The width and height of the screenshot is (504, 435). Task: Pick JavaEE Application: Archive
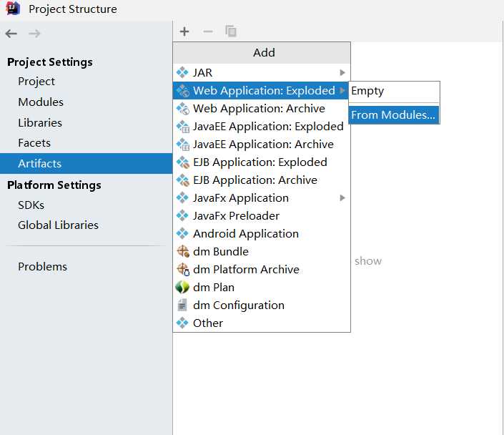click(x=261, y=144)
